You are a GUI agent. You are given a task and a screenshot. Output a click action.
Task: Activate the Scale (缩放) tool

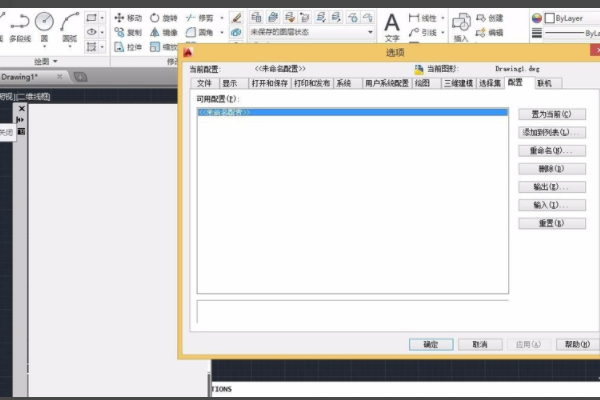point(163,47)
